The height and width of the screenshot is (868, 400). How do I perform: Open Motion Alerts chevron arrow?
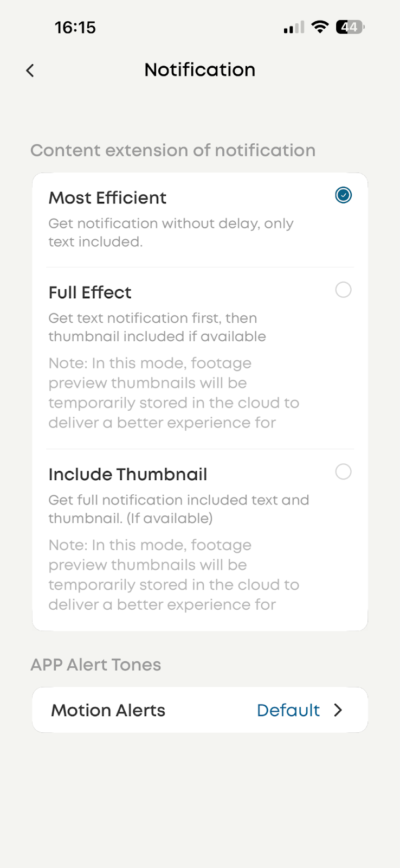338,710
